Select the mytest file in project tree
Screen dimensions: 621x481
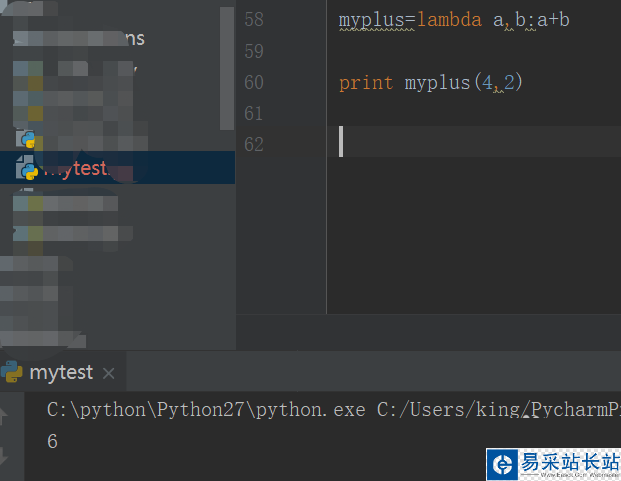tap(76, 168)
